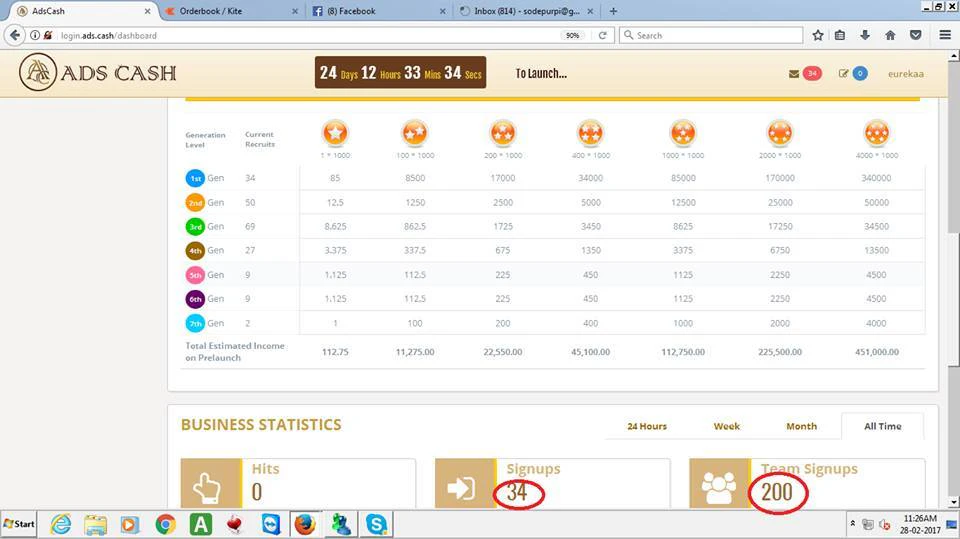Click the 340000 value in 1st Gen row
The image size is (960, 539).
(876, 178)
